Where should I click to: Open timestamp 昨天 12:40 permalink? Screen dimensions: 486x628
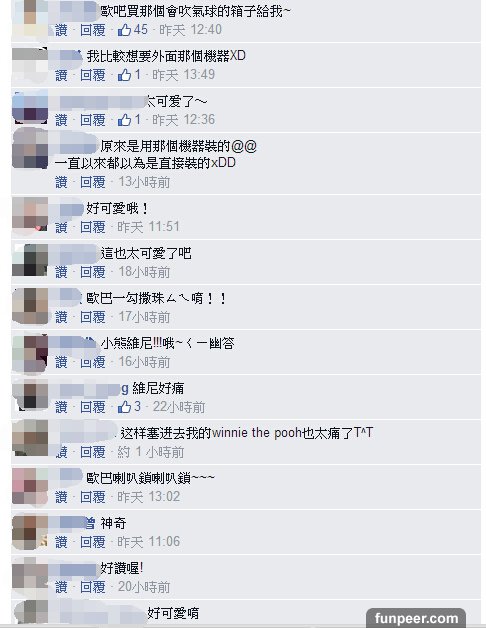tap(190, 30)
